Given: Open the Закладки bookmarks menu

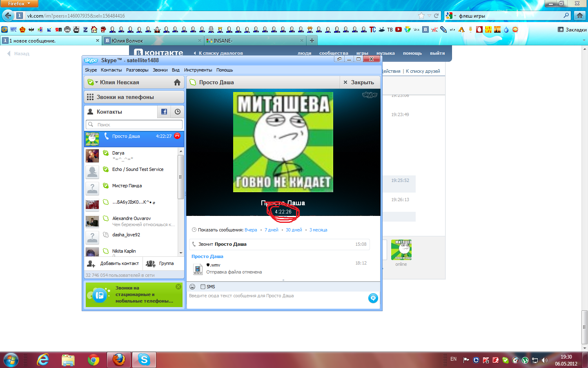Looking at the screenshot, I should pyautogui.click(x=572, y=29).
